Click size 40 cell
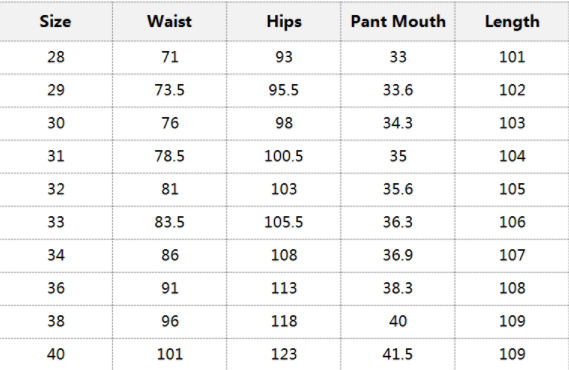569x370 pixels. pos(56,354)
